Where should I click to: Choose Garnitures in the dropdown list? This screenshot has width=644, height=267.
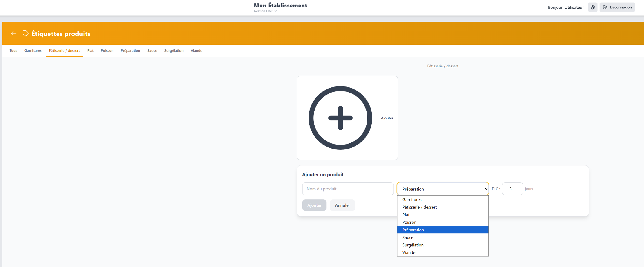[x=443, y=200]
